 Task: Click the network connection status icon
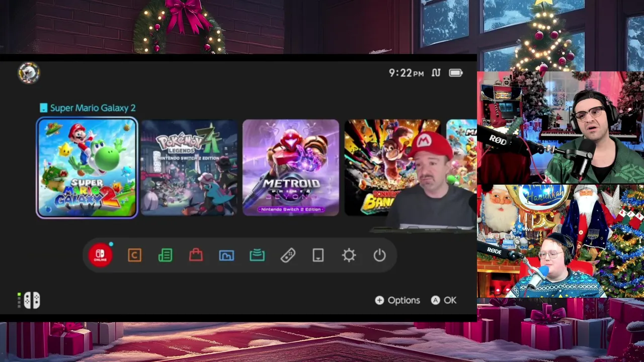(x=436, y=73)
